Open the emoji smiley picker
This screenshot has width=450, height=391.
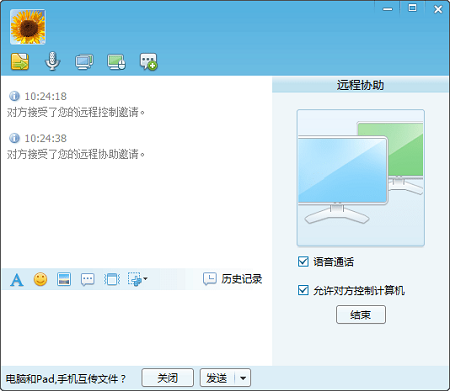coord(40,279)
